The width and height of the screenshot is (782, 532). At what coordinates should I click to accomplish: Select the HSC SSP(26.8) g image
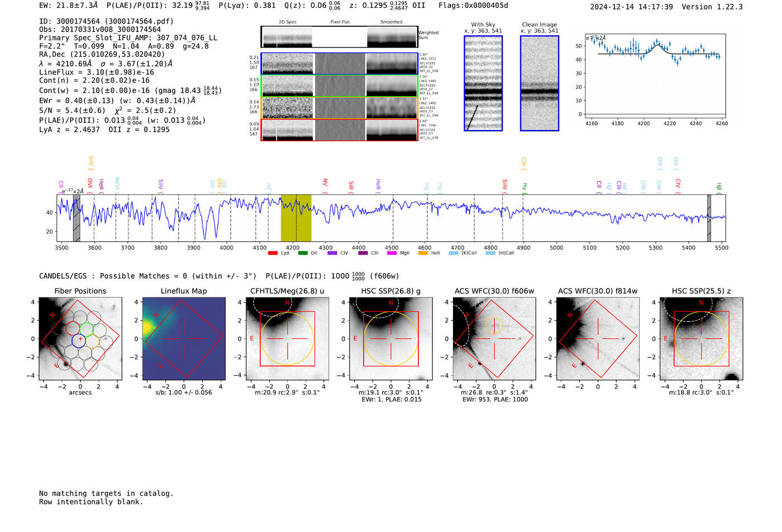[390, 339]
